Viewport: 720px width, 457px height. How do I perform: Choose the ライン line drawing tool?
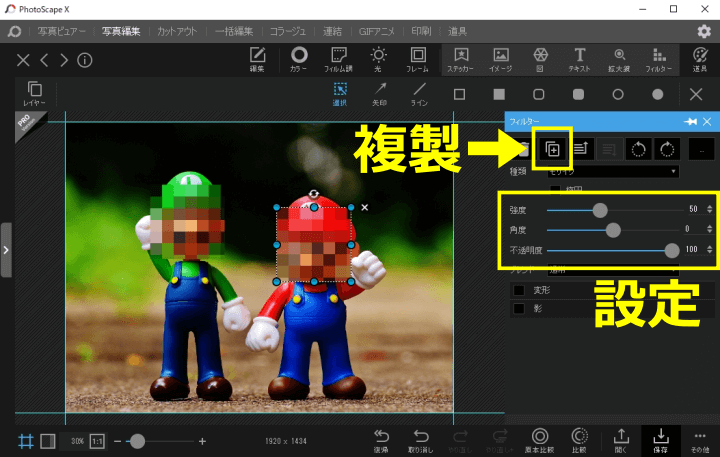pyautogui.click(x=419, y=94)
